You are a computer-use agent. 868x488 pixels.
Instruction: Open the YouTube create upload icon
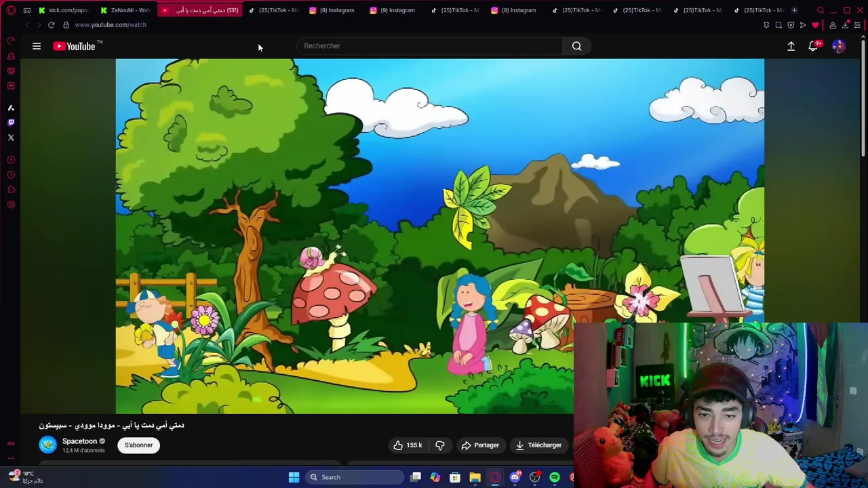pyautogui.click(x=791, y=46)
